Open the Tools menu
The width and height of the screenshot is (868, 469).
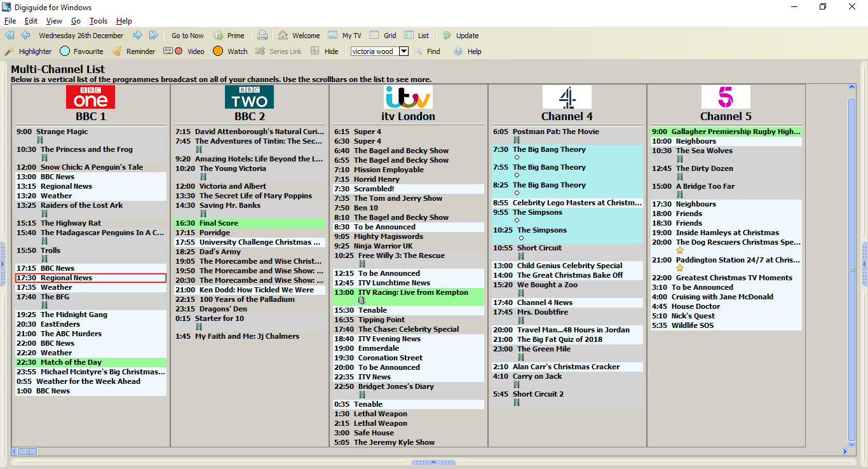[x=98, y=21]
